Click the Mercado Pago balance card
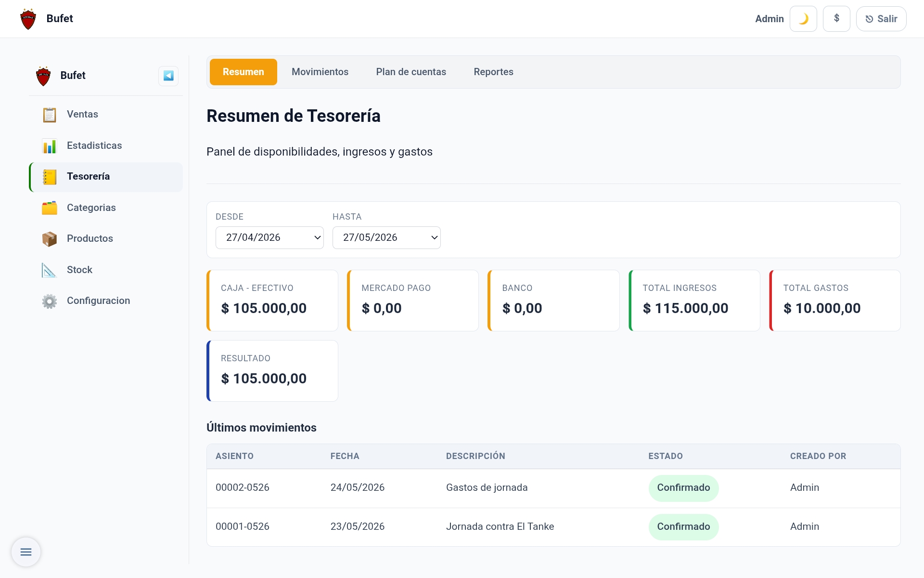 pyautogui.click(x=413, y=301)
